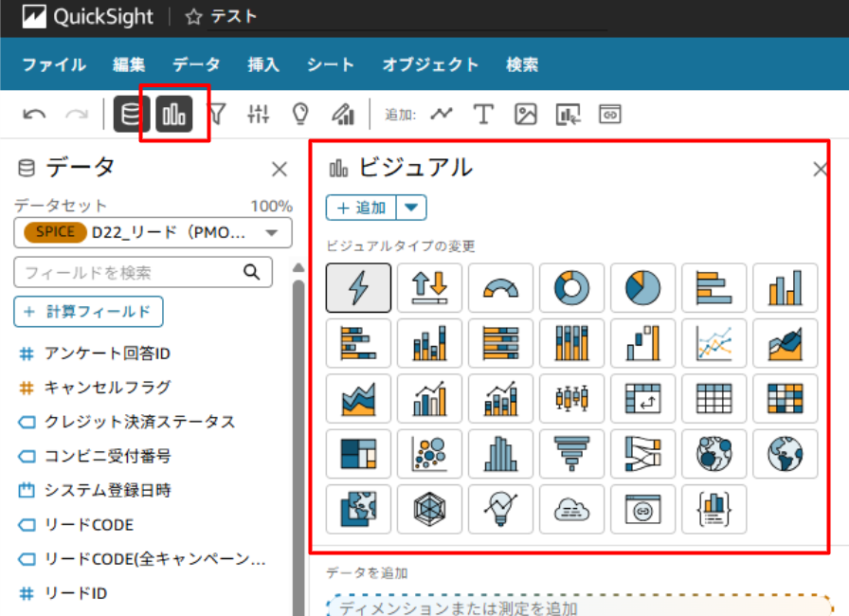Choose the Highcharts braces visual type
Image resolution: width=849 pixels, height=616 pixels.
pyautogui.click(x=714, y=509)
